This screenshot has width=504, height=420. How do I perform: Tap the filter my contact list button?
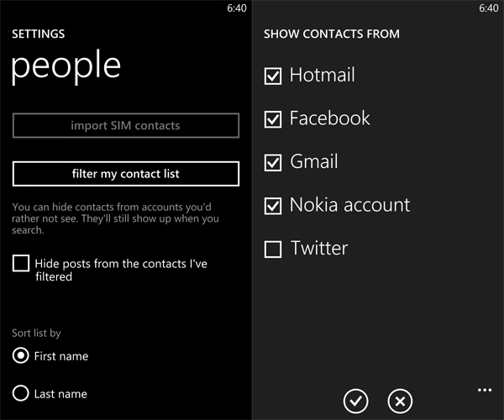[126, 174]
